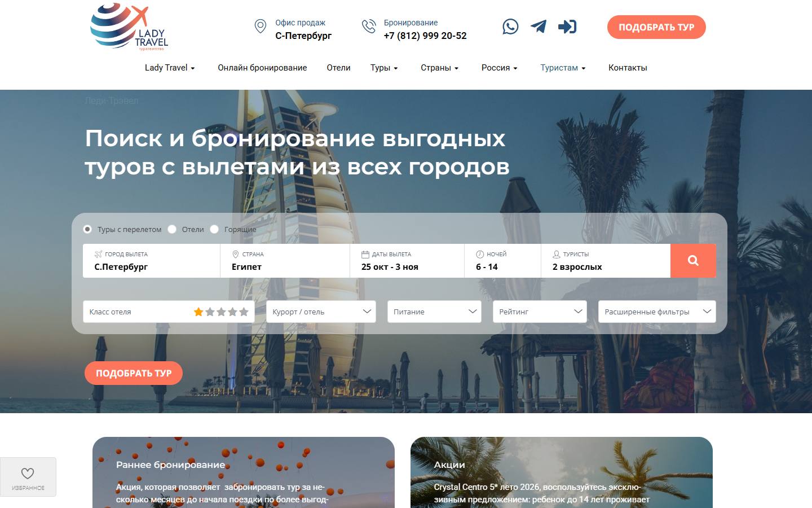Call phone number +7 (812) 999 20-52
Image resolution: width=812 pixels, height=508 pixels.
[x=425, y=36]
